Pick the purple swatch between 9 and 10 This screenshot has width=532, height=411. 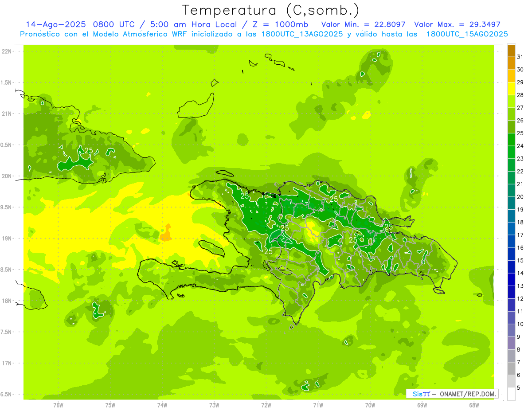511,331
